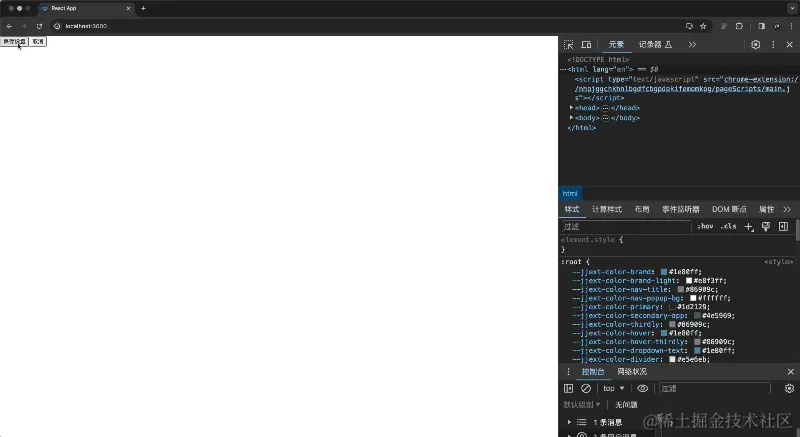This screenshot has width=800, height=437.
Task: Clear the console with the ban icon
Action: (x=586, y=389)
